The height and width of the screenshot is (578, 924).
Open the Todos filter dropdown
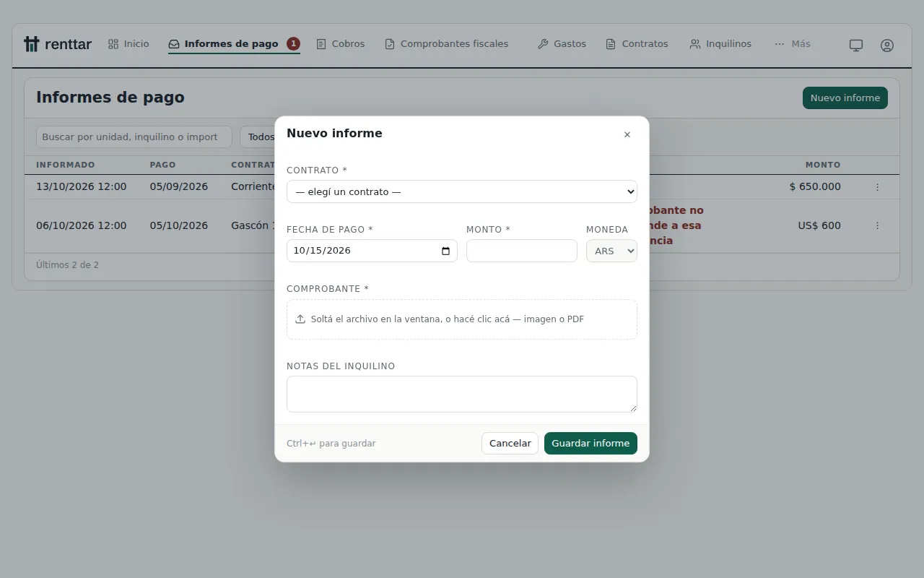(258, 137)
